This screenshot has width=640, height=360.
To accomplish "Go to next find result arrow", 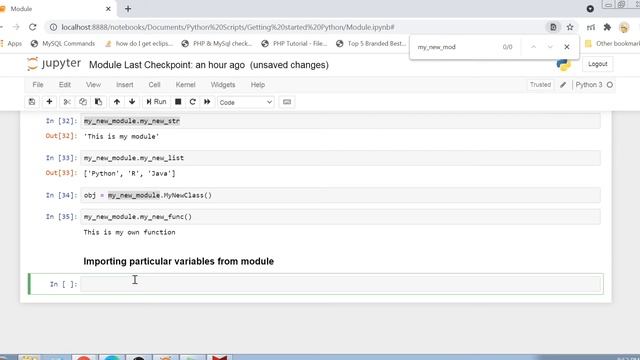I will tap(550, 47).
